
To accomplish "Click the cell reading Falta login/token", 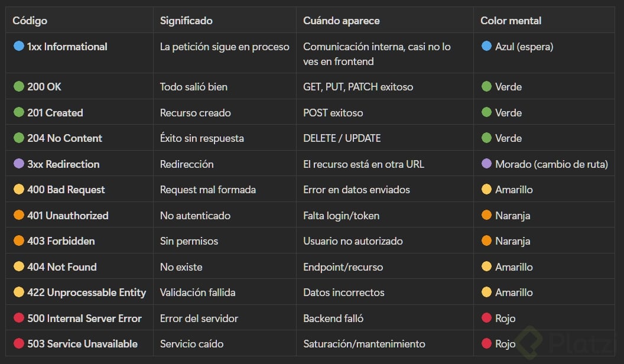I will click(x=341, y=215).
